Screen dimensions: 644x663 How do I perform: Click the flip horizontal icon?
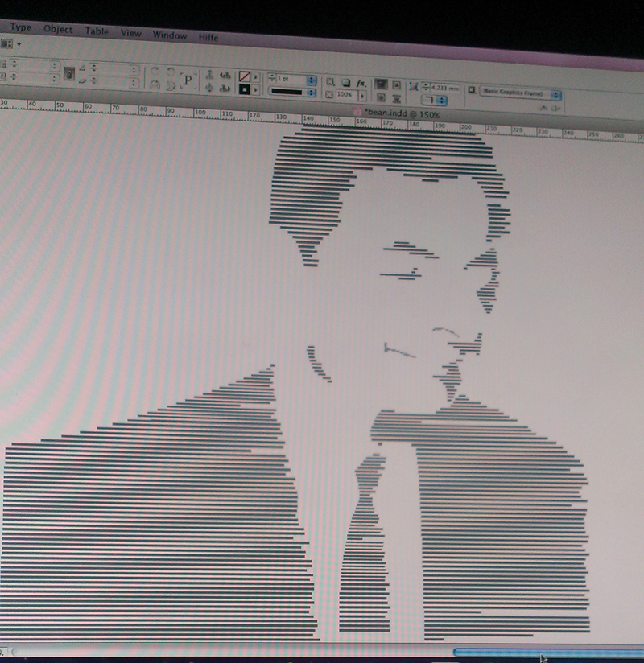coord(155,84)
